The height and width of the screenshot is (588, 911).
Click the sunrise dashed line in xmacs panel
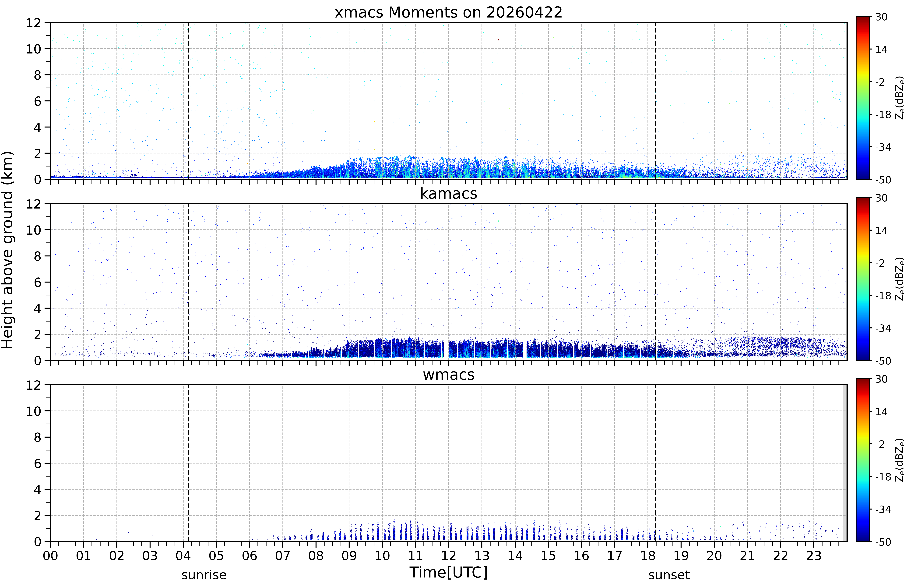tap(189, 101)
